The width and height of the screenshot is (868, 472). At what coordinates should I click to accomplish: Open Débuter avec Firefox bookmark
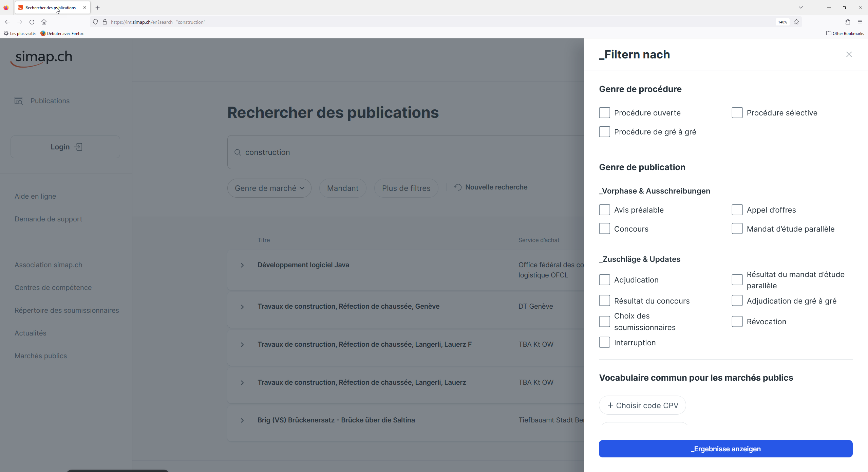(62, 33)
